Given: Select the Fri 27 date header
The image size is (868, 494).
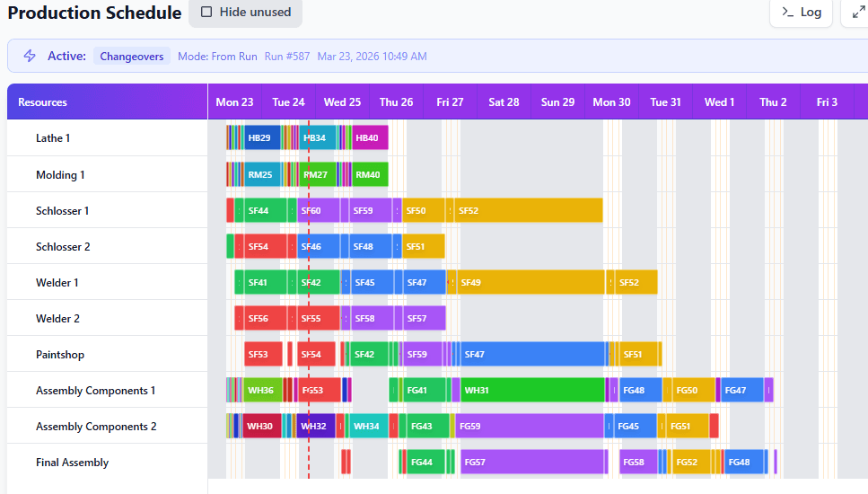Looking at the screenshot, I should (450, 101).
